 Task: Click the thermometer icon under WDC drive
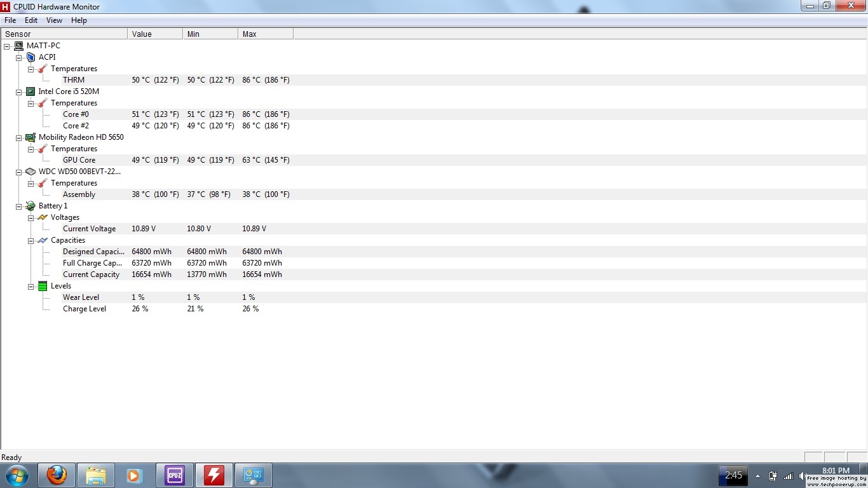[x=43, y=183]
